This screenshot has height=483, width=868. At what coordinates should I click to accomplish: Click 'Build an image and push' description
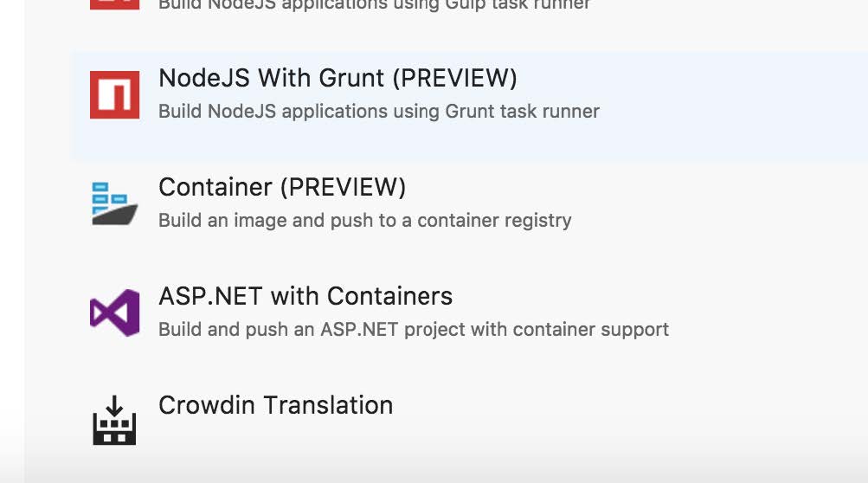(x=365, y=221)
